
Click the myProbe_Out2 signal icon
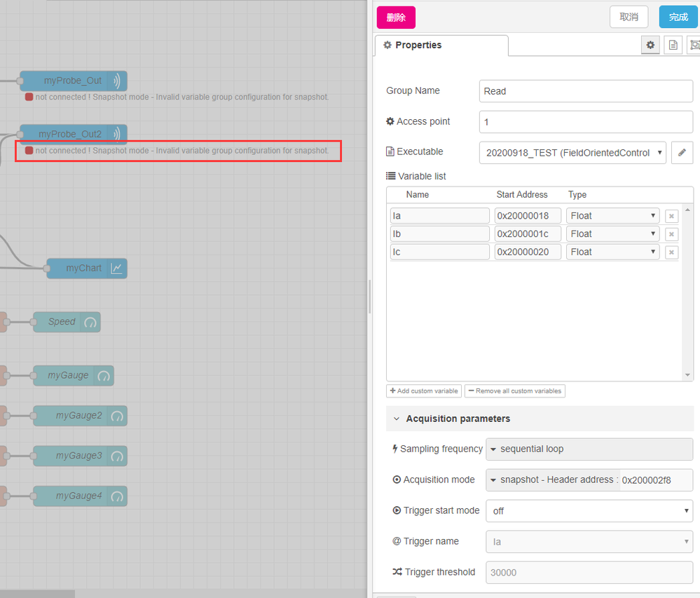[116, 134]
